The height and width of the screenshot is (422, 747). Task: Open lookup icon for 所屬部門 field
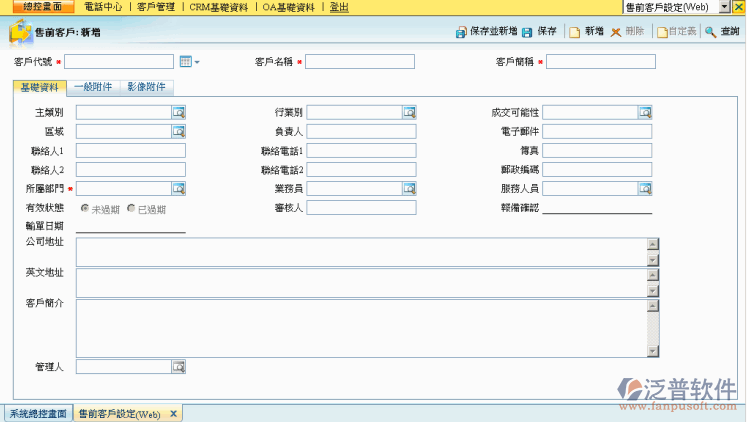[179, 188]
